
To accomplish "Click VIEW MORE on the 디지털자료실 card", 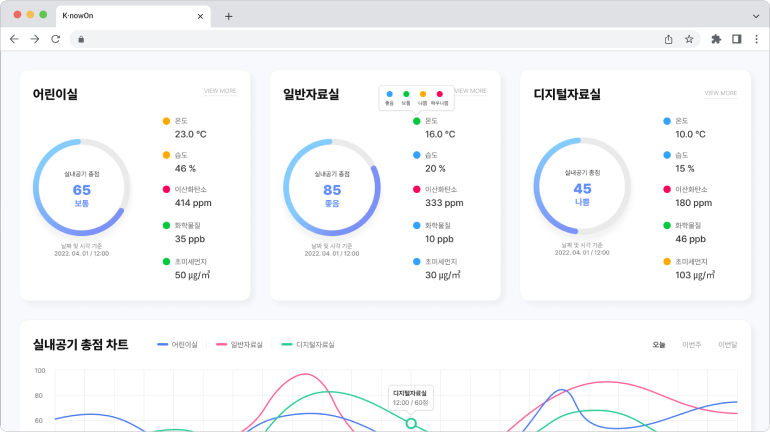I will pos(720,93).
